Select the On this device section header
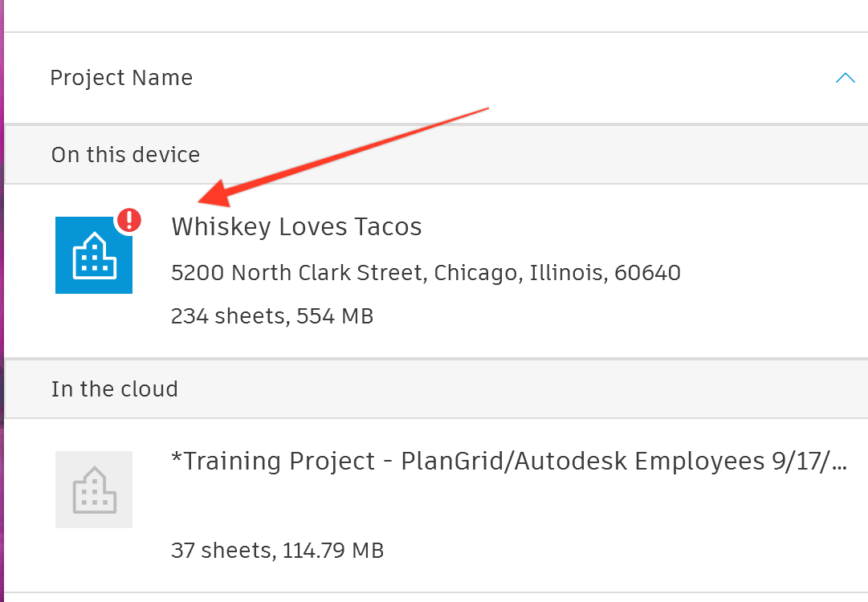Screen dimensions: 868x602 [x=125, y=154]
